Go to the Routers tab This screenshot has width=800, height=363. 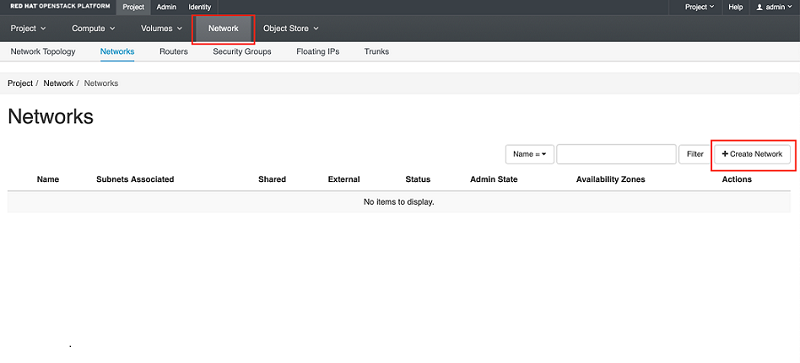coord(173,52)
